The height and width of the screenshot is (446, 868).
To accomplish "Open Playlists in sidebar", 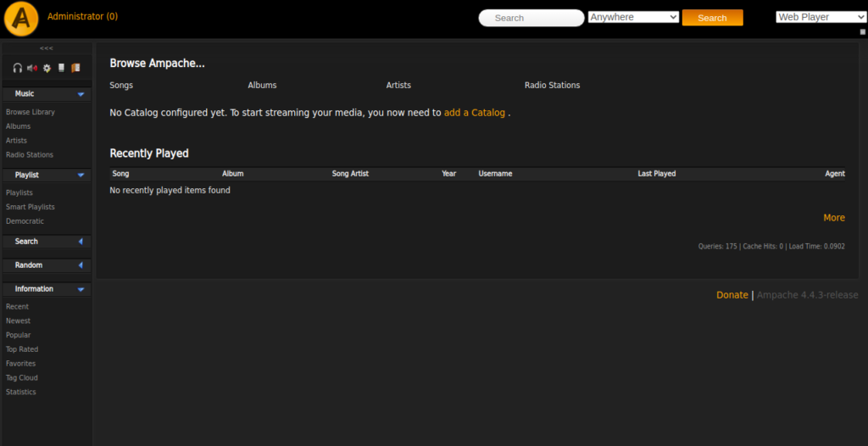I will pyautogui.click(x=19, y=192).
